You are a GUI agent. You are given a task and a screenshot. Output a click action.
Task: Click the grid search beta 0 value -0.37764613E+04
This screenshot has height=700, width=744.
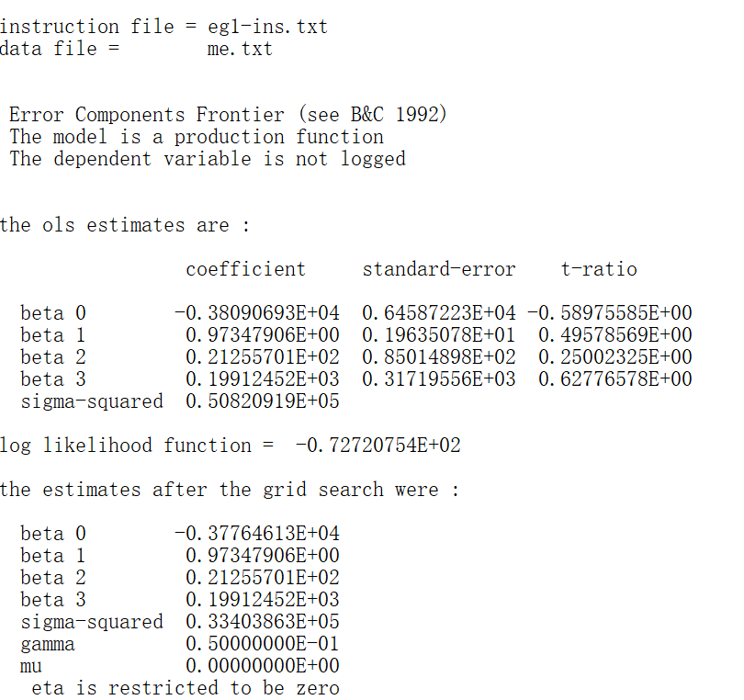click(256, 534)
